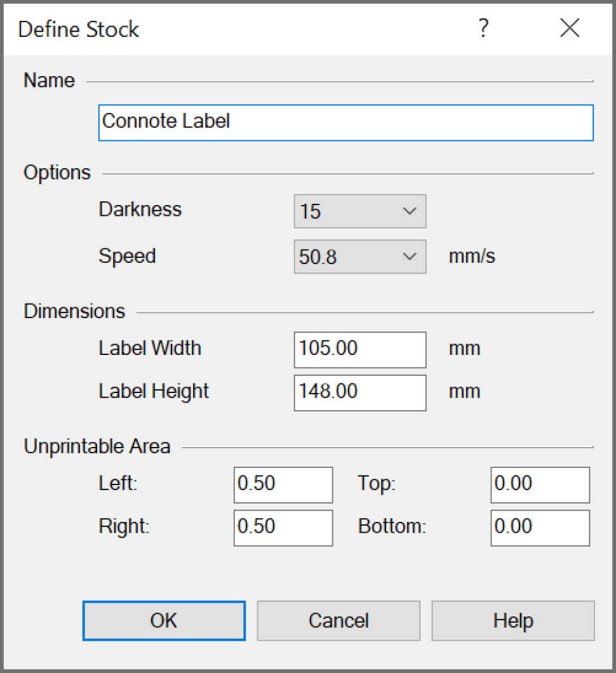This screenshot has width=616, height=673.
Task: Open Help from the Help button
Action: tap(512, 620)
